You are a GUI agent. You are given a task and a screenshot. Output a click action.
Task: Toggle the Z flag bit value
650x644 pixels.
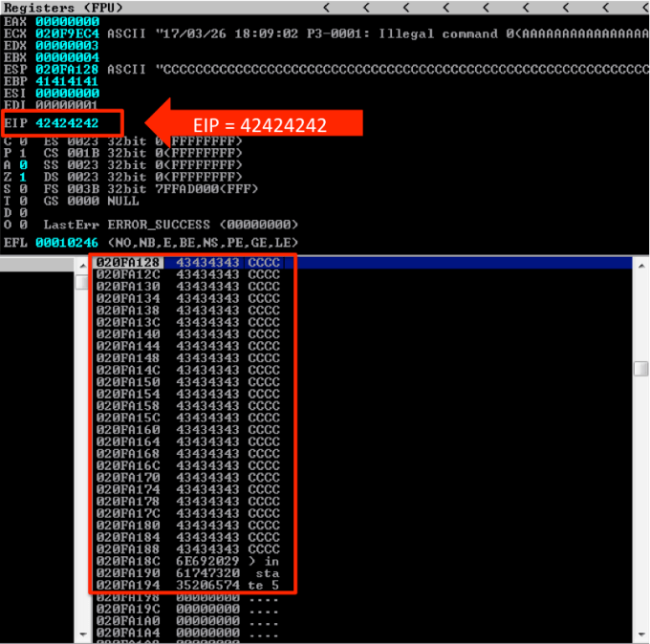pyautogui.click(x=23, y=177)
